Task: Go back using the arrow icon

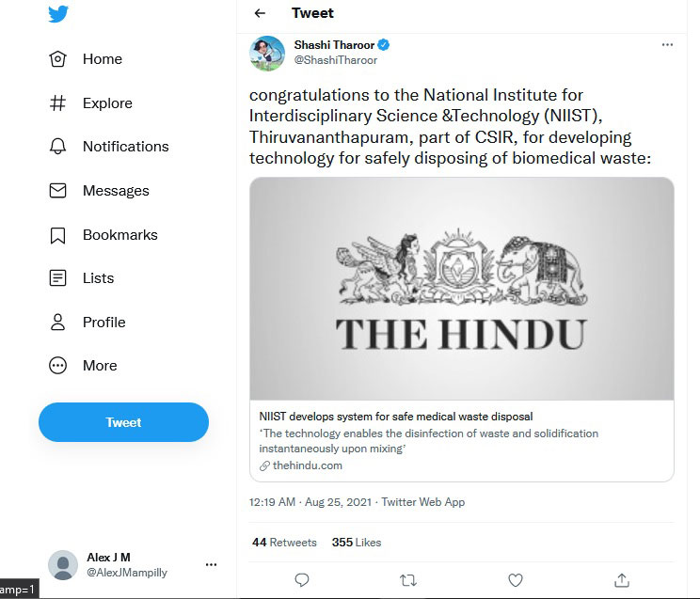Action: pos(260,13)
